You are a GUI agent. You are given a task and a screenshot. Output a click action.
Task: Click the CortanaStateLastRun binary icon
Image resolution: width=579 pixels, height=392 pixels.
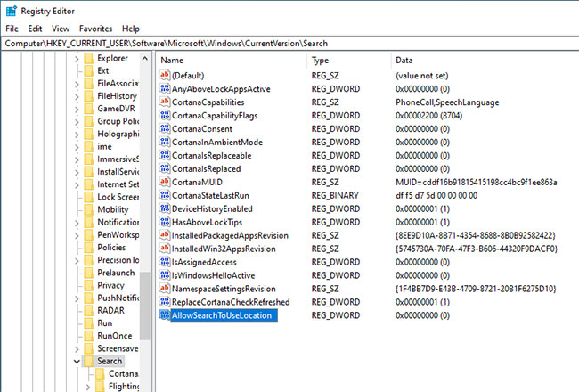click(x=165, y=195)
